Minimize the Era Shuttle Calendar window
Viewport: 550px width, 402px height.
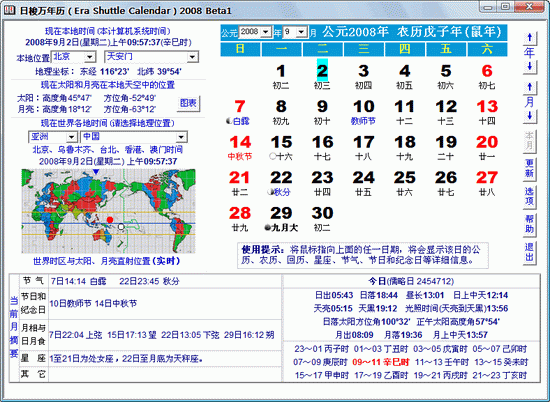click(x=487, y=7)
